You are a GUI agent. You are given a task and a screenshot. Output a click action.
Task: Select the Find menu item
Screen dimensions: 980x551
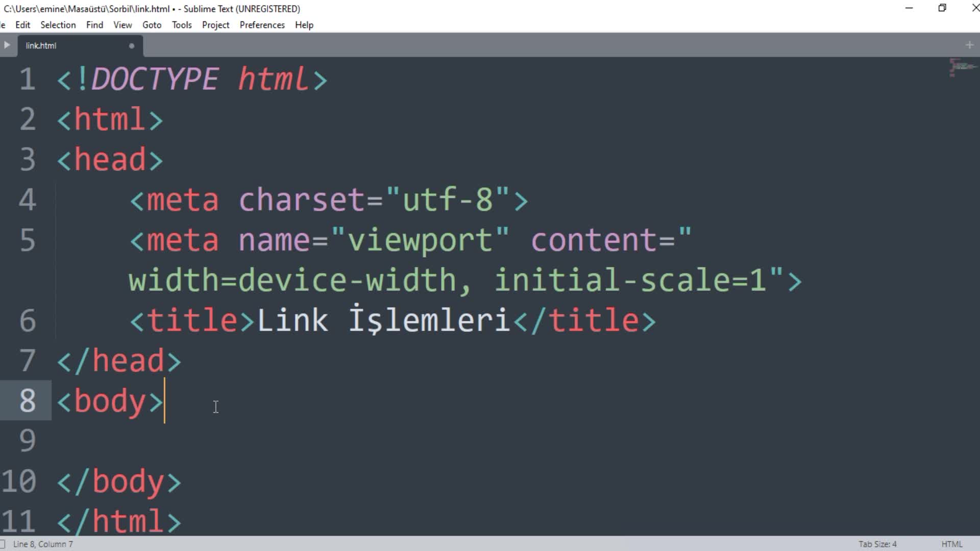coord(95,25)
